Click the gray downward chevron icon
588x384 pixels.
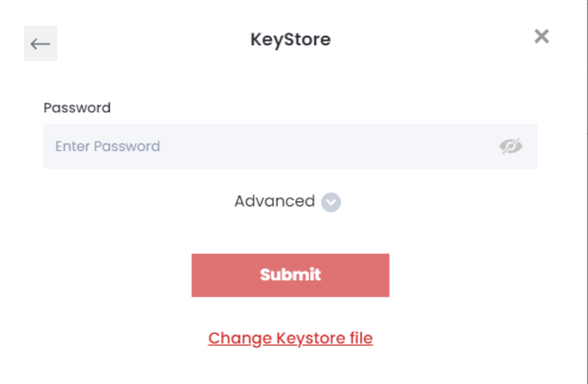[330, 202]
